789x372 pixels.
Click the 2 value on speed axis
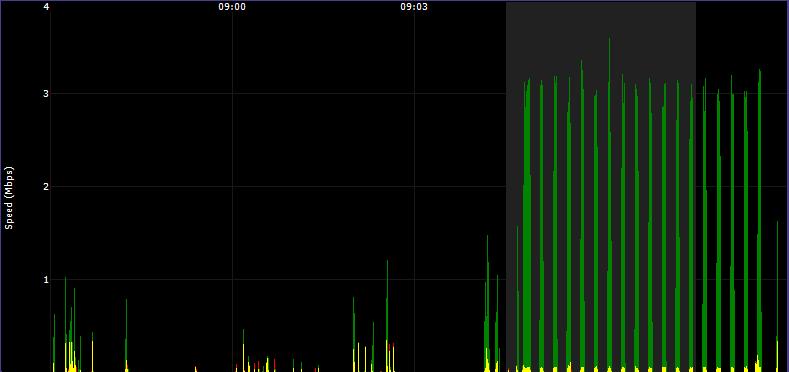(46, 187)
